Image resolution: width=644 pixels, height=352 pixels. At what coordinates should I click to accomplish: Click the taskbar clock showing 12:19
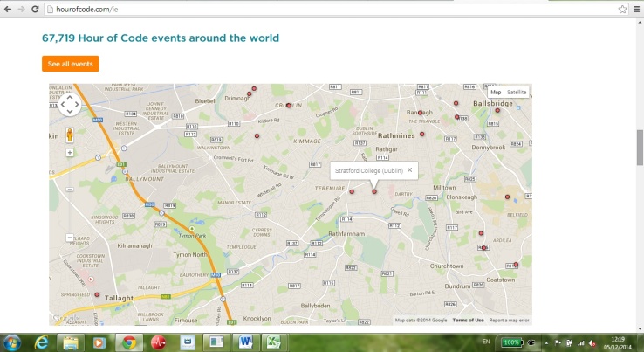point(618,343)
